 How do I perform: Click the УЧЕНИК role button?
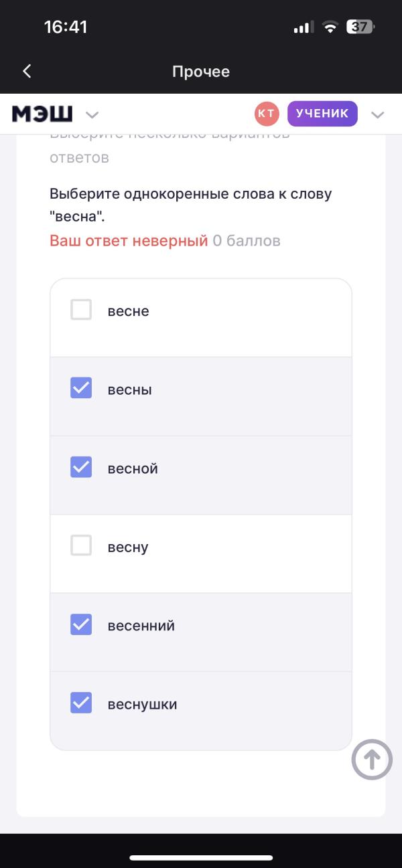click(322, 114)
